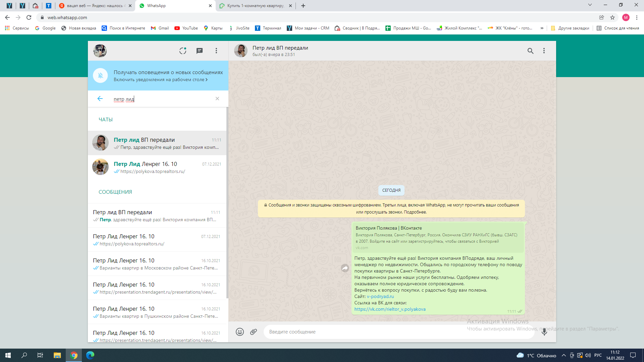This screenshot has height=362, width=644.
Task: Click the Введите сообщение message input
Action: 399,332
